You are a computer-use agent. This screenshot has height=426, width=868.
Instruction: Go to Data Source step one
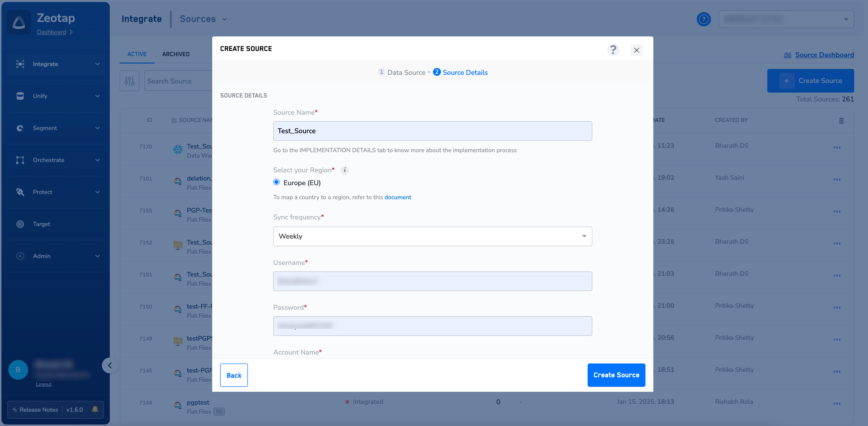pos(402,72)
